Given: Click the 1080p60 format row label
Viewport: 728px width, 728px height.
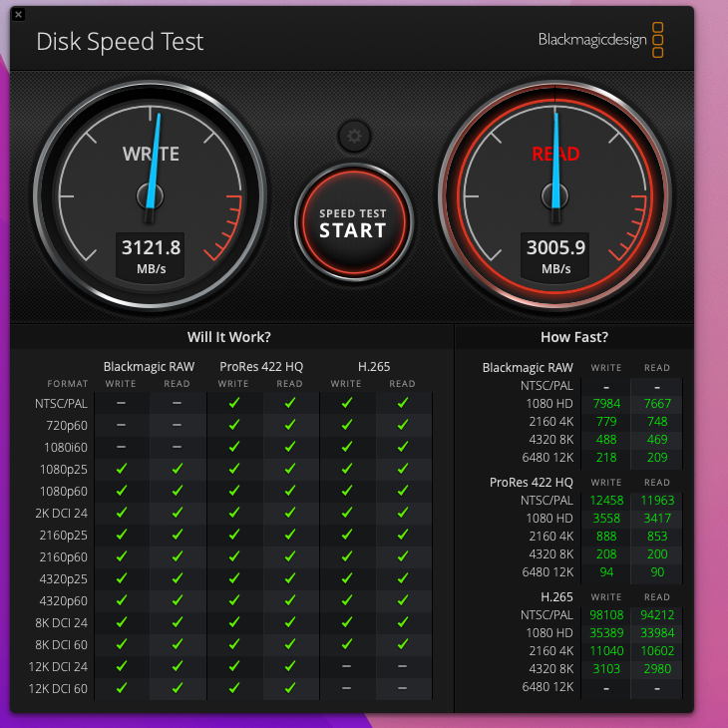Looking at the screenshot, I should pyautogui.click(x=64, y=492).
